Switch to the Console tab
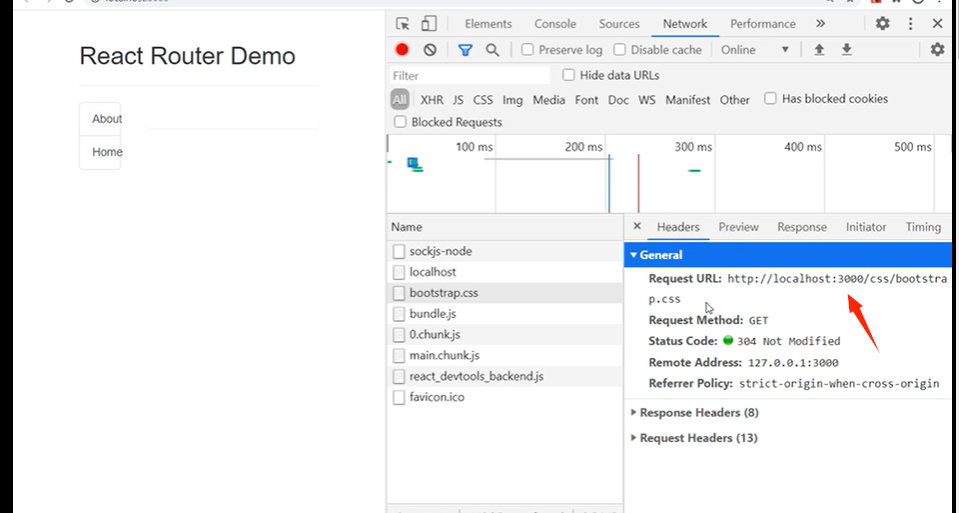Viewport: 959px width, 513px height. tap(555, 24)
